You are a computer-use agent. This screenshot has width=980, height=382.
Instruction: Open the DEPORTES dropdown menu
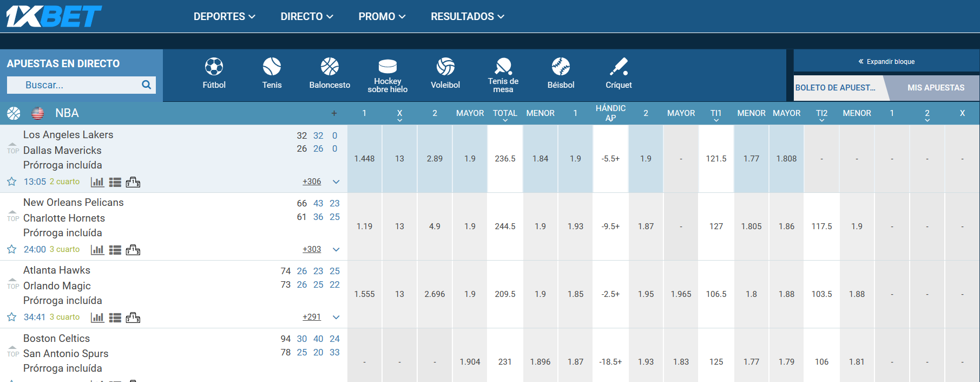pyautogui.click(x=225, y=16)
